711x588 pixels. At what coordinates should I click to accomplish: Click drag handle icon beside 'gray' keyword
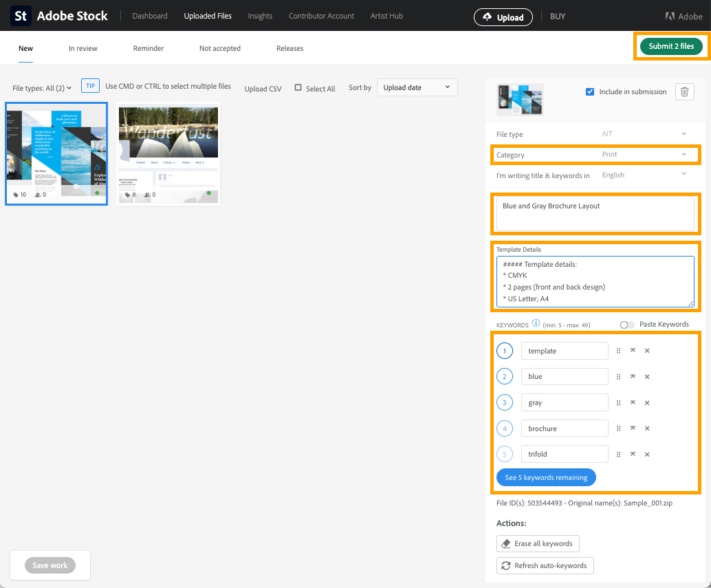pos(618,403)
